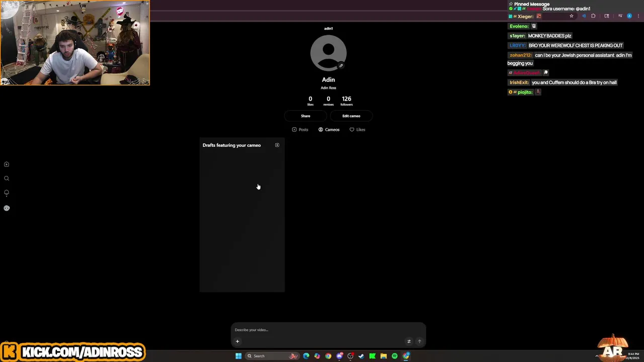Open the Kick app from the taskbar
Viewport: 644px width, 362px height.
[x=372, y=356]
